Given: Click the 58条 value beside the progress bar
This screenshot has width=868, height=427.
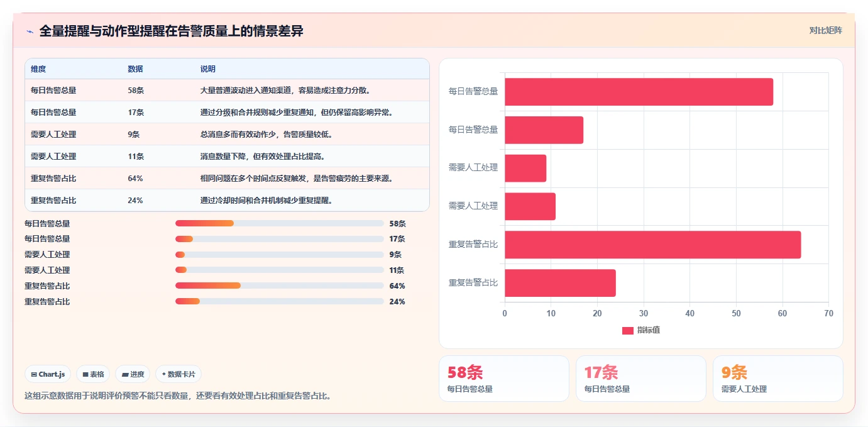Looking at the screenshot, I should 398,223.
